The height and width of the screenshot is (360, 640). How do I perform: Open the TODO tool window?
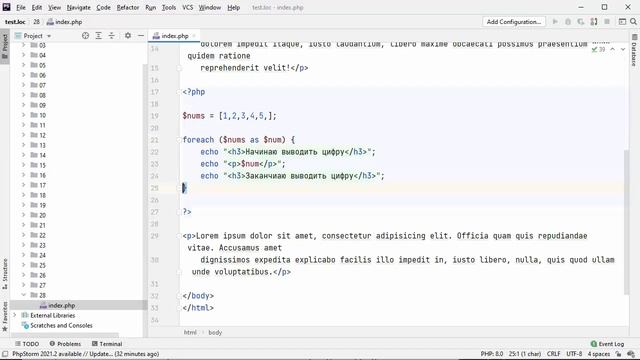coord(27,344)
